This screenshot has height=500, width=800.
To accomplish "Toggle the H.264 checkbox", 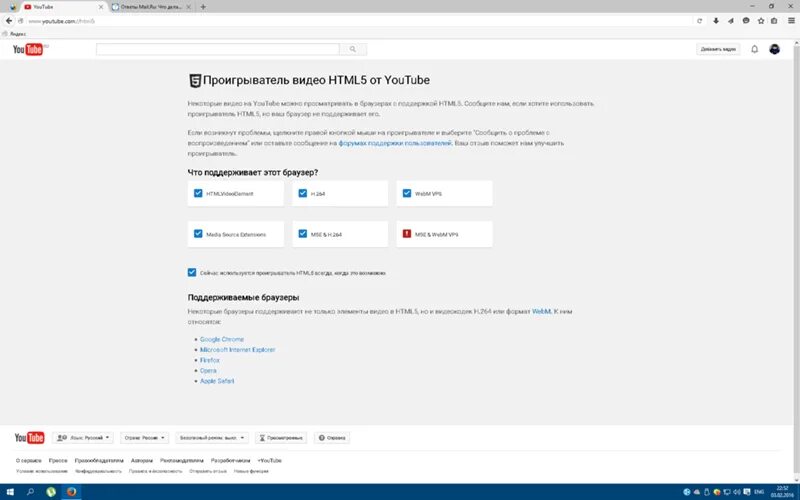I will [303, 193].
